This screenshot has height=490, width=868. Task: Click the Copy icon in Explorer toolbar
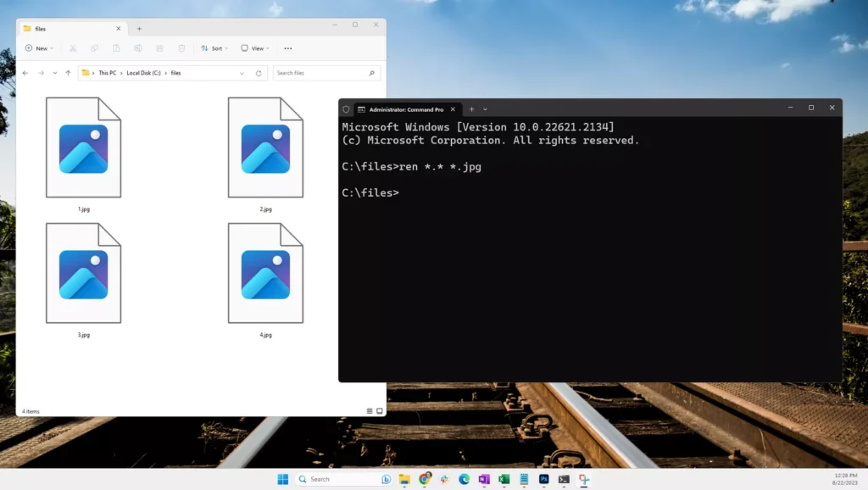coord(95,48)
